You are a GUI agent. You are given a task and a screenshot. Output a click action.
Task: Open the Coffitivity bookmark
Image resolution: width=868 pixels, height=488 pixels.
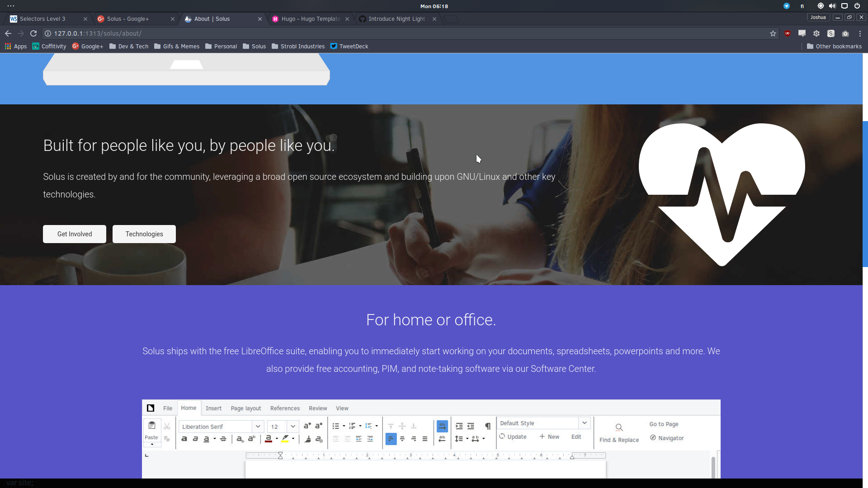[x=49, y=46]
